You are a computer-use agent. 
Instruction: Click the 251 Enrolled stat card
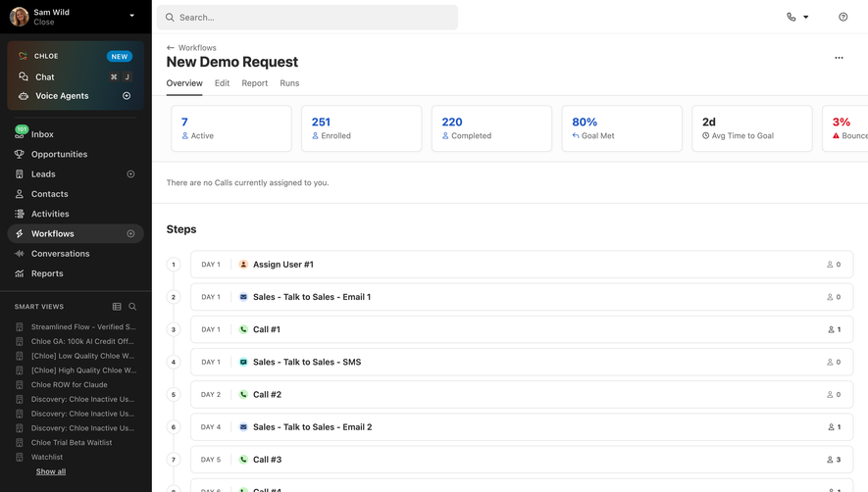[362, 128]
